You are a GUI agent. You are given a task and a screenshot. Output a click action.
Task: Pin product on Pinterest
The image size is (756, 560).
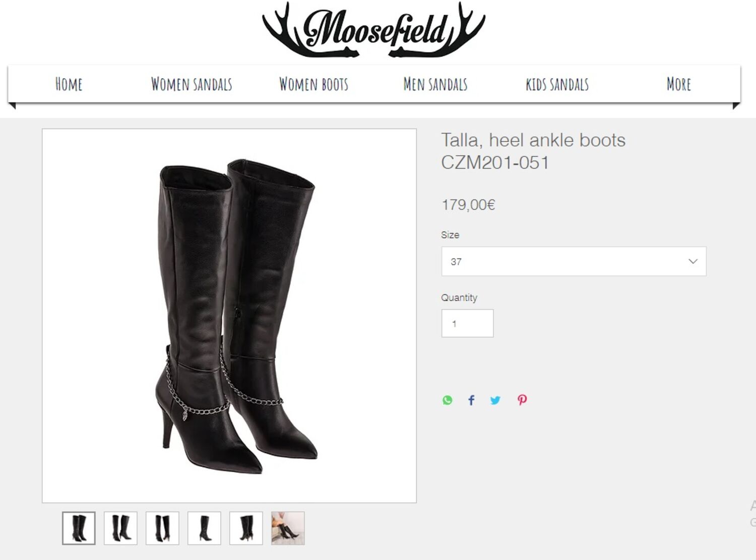(522, 400)
